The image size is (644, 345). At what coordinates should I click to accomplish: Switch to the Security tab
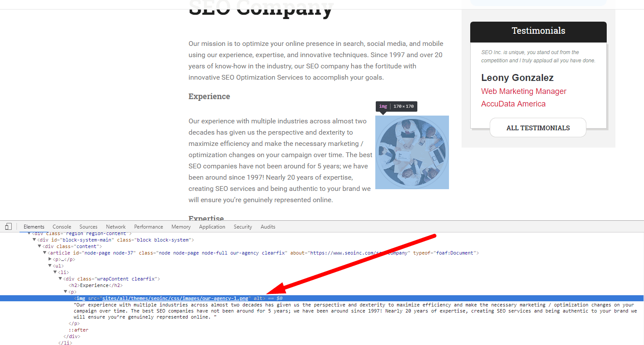(x=243, y=227)
